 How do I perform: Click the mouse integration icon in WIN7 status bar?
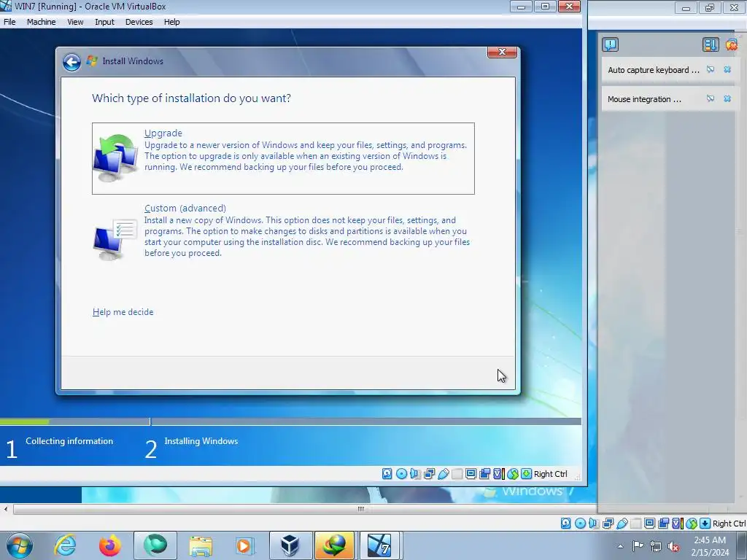tap(513, 474)
